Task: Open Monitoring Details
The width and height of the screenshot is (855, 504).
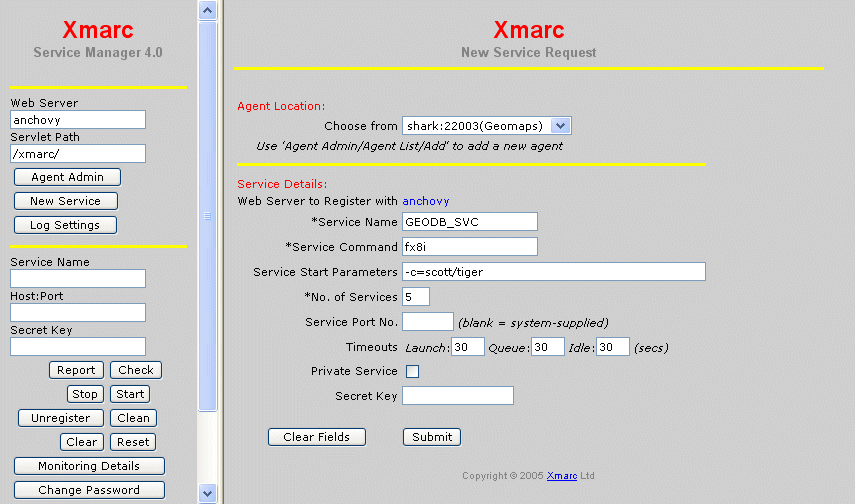Action: (x=89, y=466)
